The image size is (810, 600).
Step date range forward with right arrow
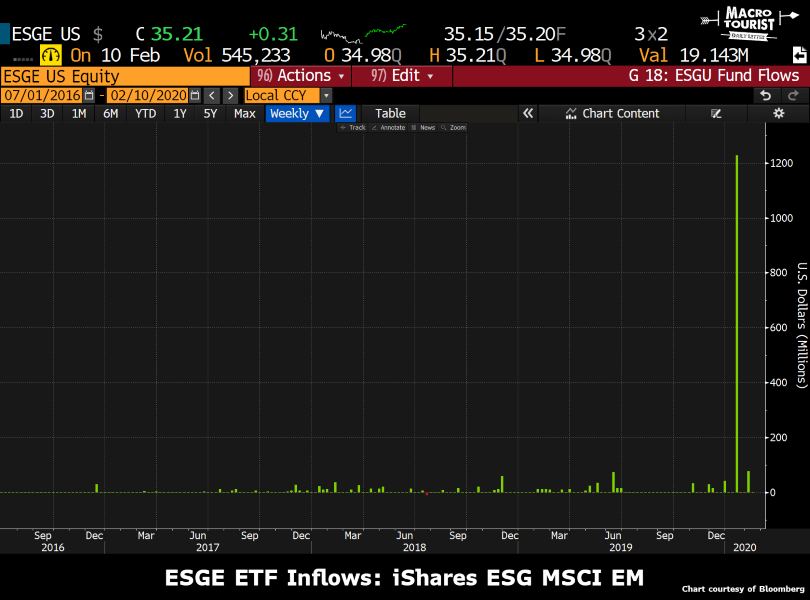tap(230, 96)
